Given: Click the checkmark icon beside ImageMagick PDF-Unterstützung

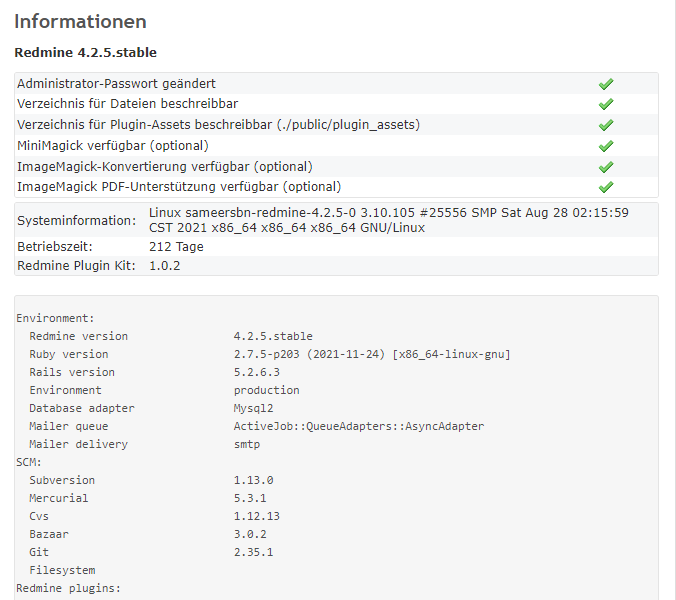Looking at the screenshot, I should pos(606,187).
